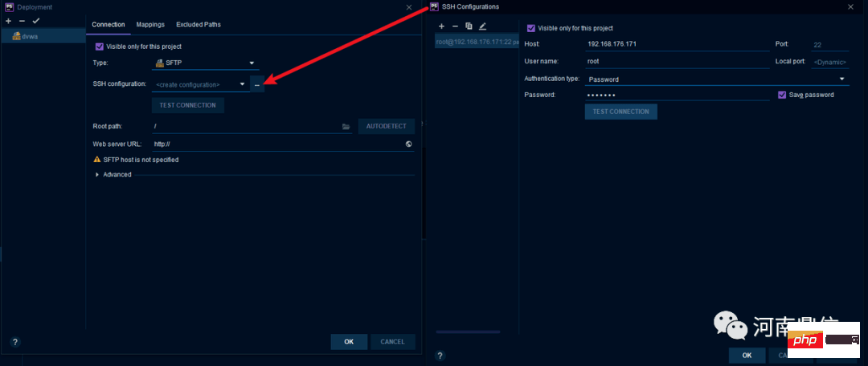Viewport: 868px width, 366px height.
Task: Switch to the Connection tab
Action: tap(108, 24)
